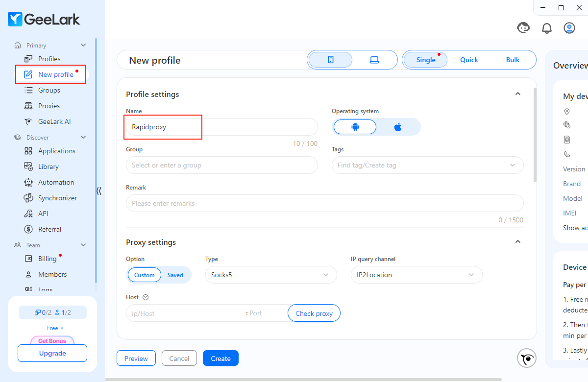Open the Tags dropdown
Screen dimensions: 588x382
pos(427,165)
